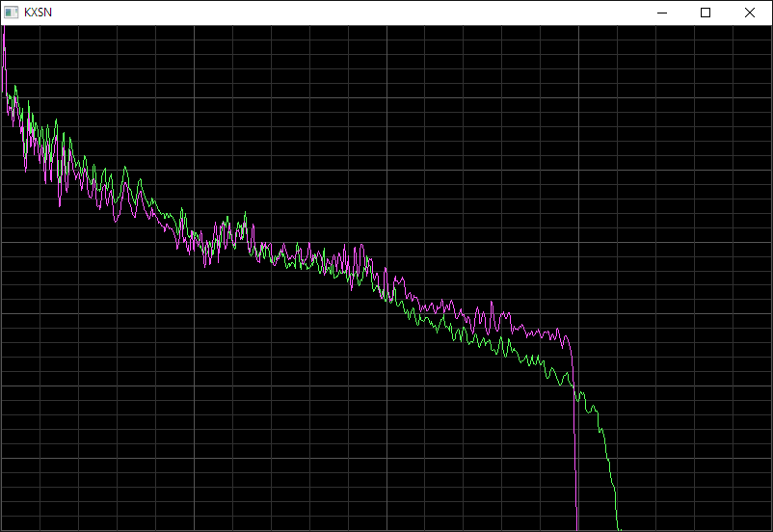Close the KXSN window
This screenshot has width=773, height=532.
pos(749,13)
